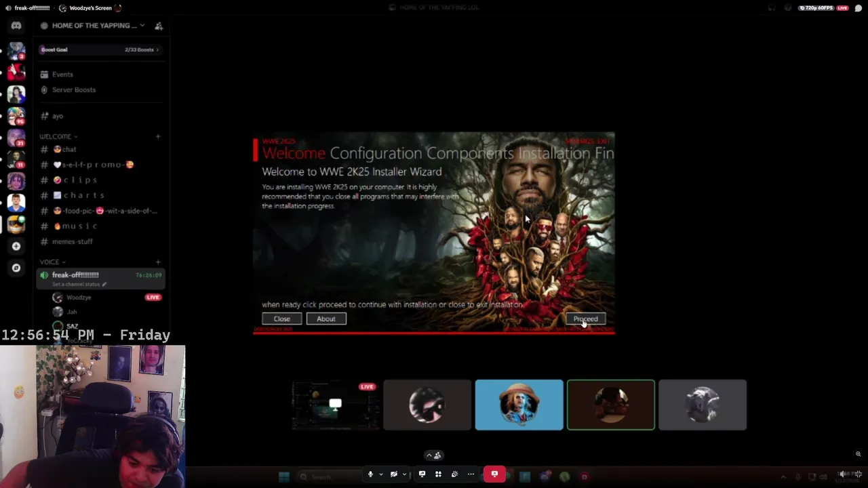868x488 pixels.
Task: Show hidden system tray icons chevron
Action: click(x=783, y=476)
